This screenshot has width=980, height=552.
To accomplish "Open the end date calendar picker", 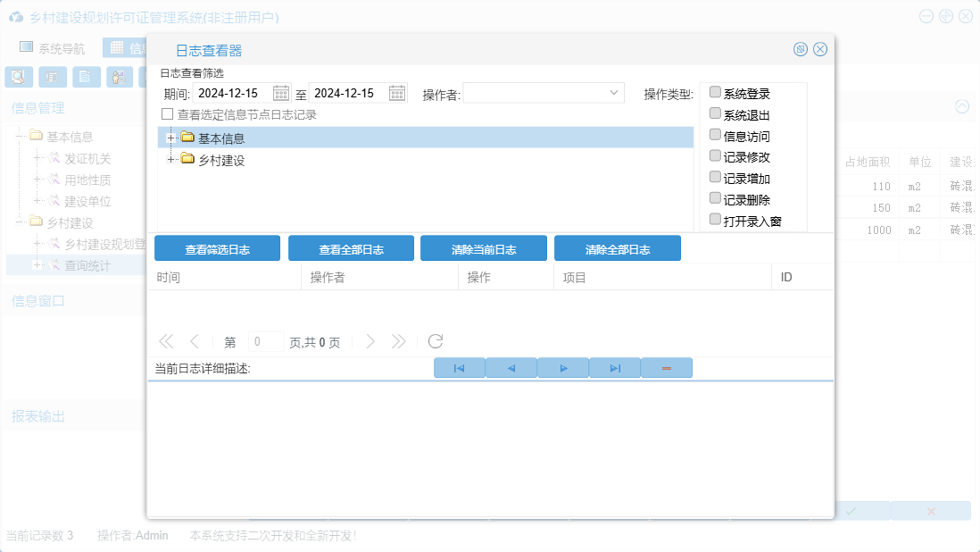I will 397,94.
